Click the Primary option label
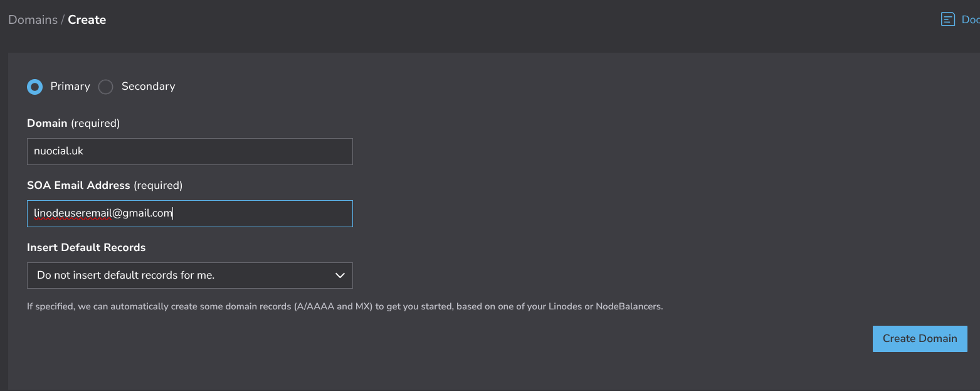Screen dimensions: 980x391 [x=70, y=87]
